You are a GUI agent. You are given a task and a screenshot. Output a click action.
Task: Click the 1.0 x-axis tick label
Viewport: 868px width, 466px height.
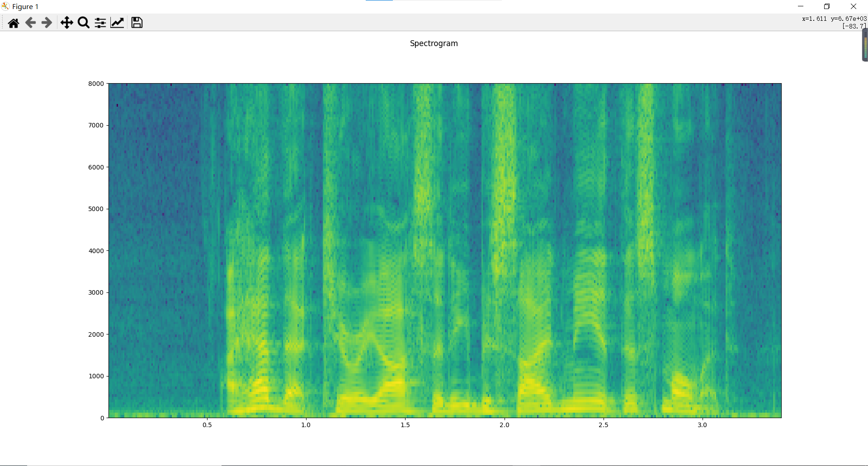(x=306, y=425)
